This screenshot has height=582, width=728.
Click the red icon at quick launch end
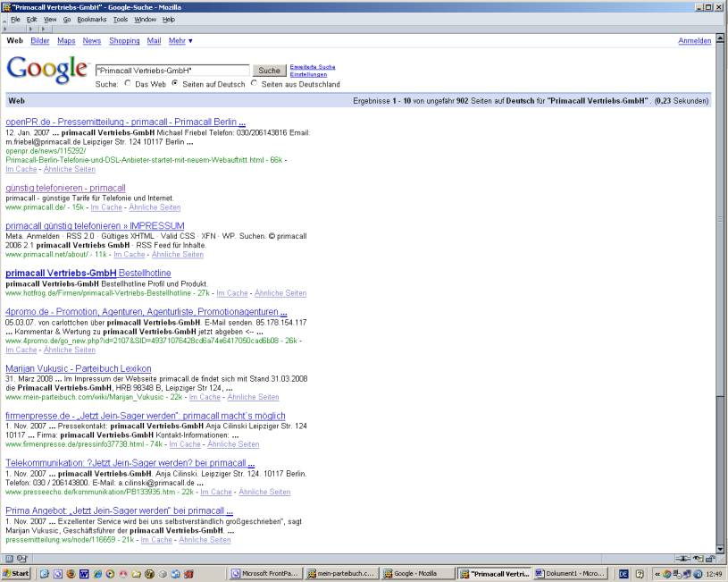(188, 573)
